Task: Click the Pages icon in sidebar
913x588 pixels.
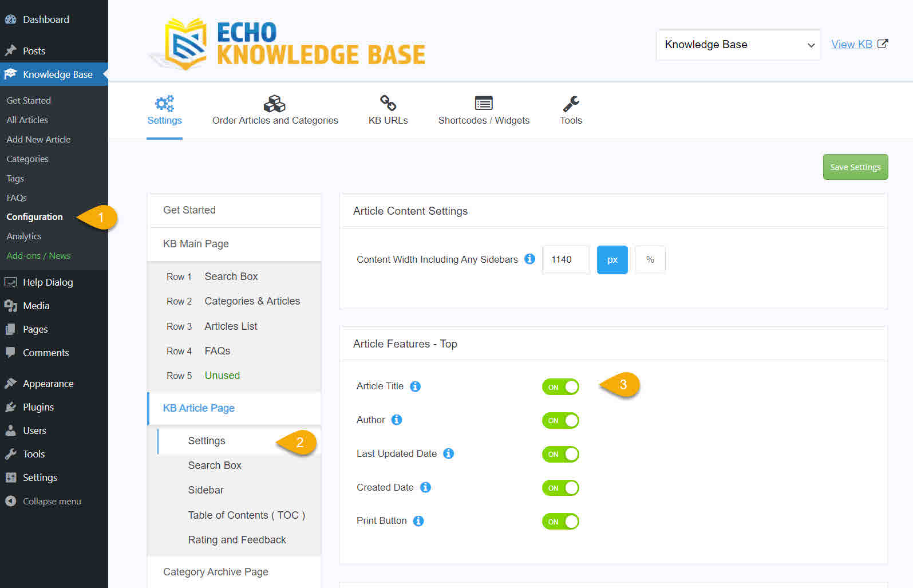Action: coord(10,329)
